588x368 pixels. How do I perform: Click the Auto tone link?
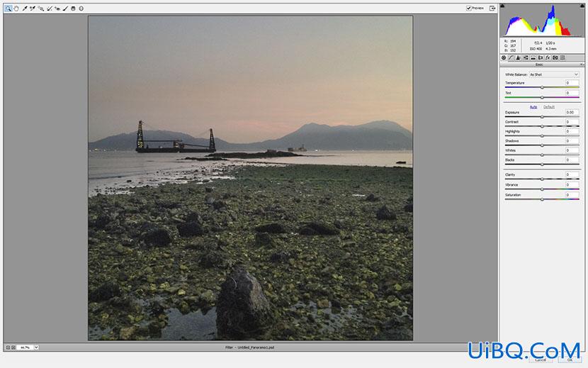(x=533, y=107)
